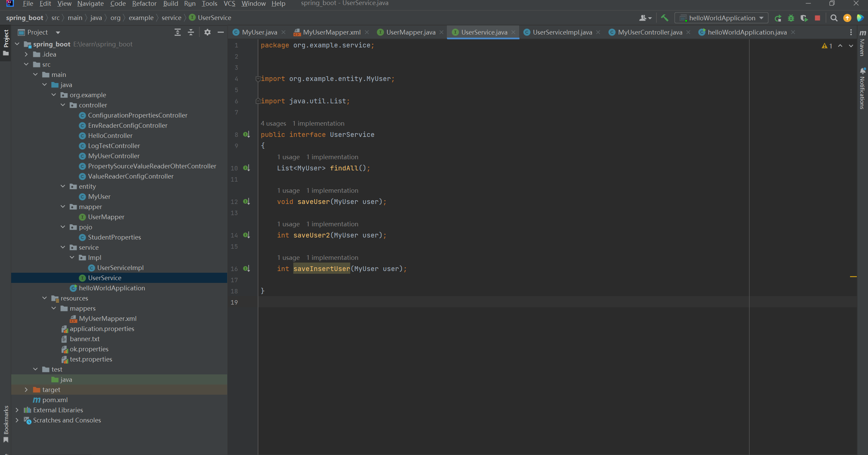Expand the target folder

[26, 390]
